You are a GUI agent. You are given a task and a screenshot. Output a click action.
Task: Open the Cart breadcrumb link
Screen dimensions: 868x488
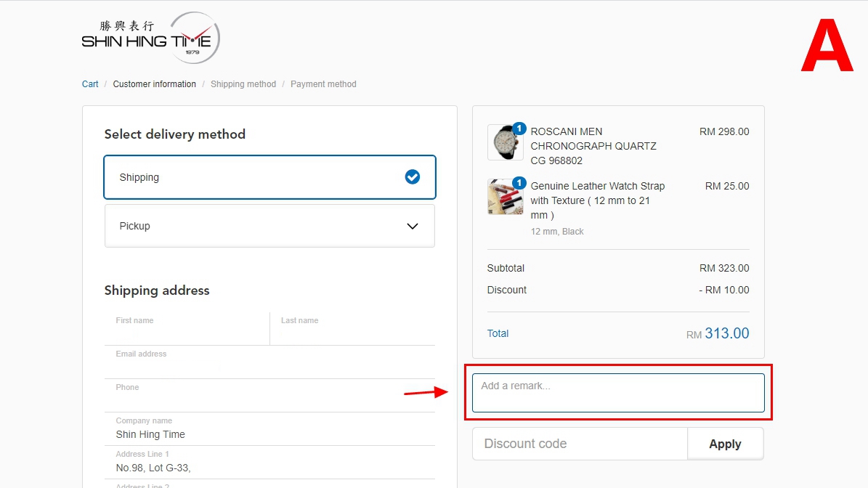(90, 84)
